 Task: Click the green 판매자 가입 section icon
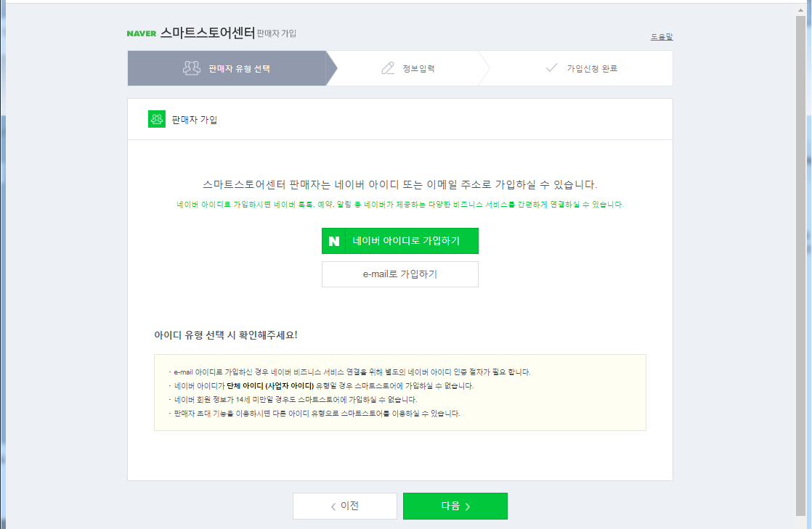tap(157, 119)
